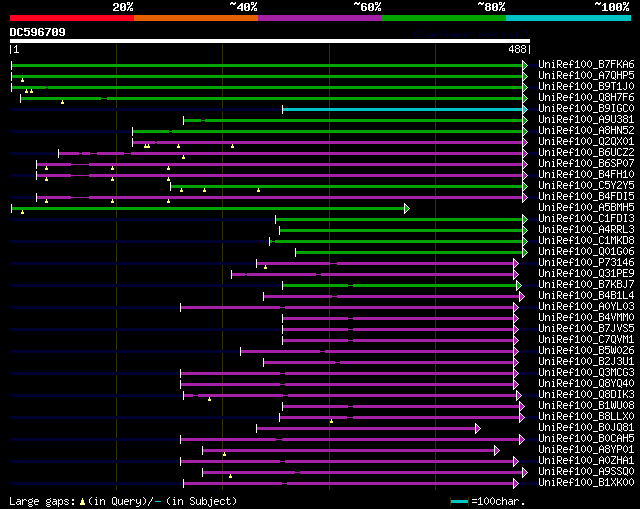Click the 488 end position label
640x509 pixels.
(x=517, y=49)
